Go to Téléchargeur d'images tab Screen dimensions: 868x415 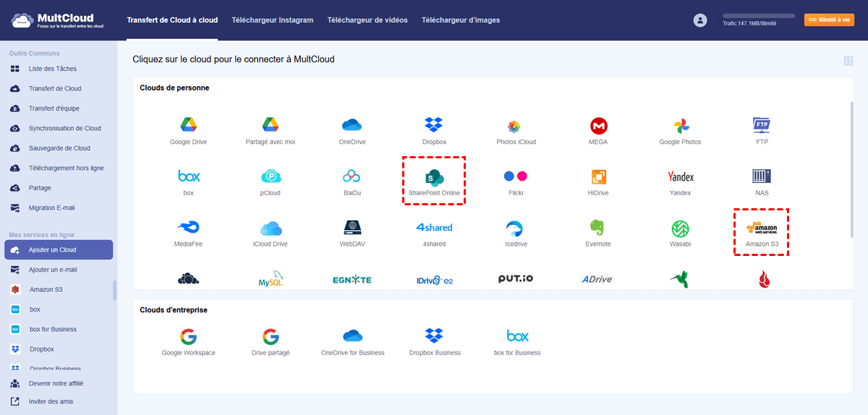click(x=461, y=20)
